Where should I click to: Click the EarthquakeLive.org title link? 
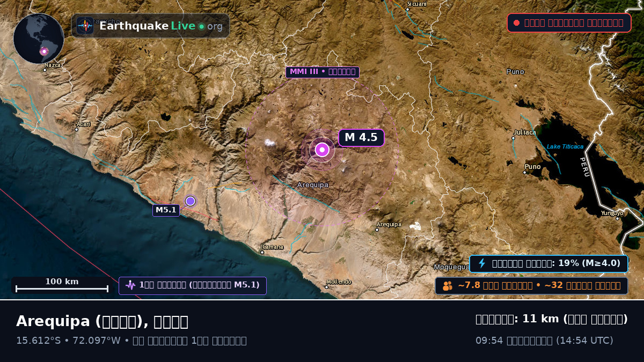coord(161,26)
